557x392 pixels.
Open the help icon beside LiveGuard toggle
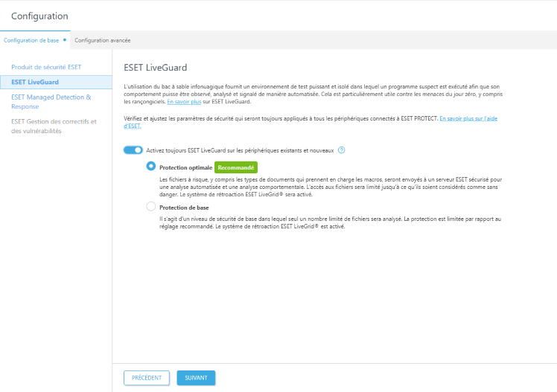click(341, 150)
